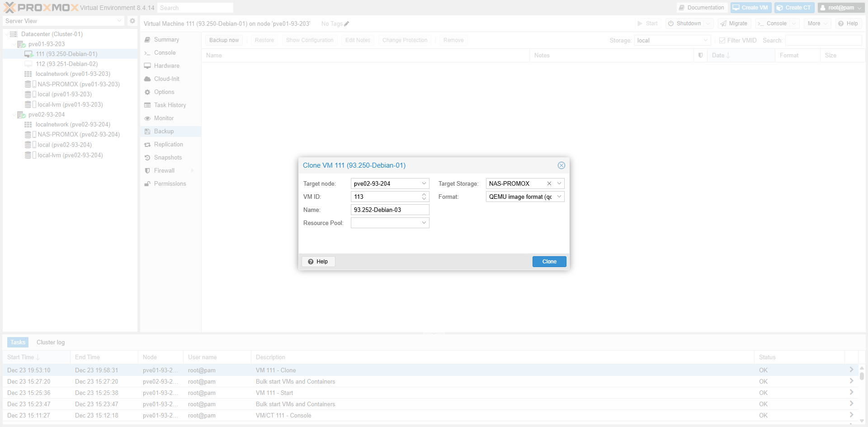This screenshot has height=427, width=868.
Task: Open the Format dropdown in clone dialog
Action: click(x=559, y=197)
